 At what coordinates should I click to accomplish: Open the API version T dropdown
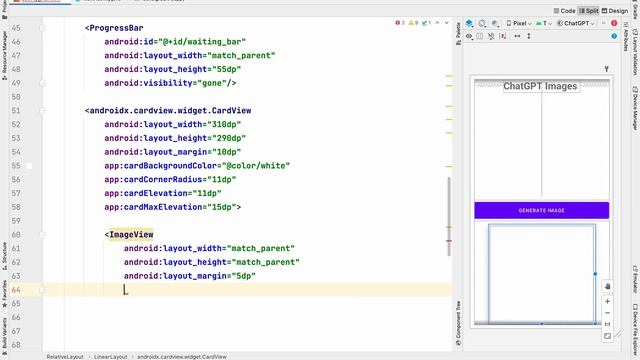coord(544,23)
